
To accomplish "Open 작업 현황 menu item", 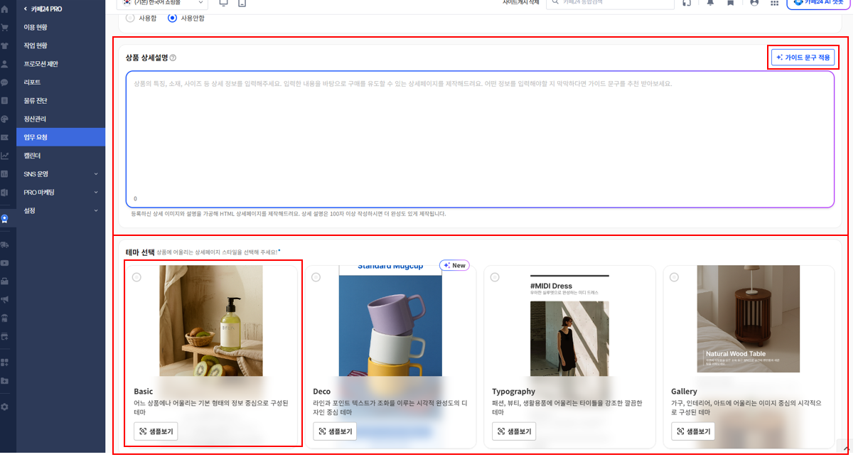I will [x=60, y=45].
